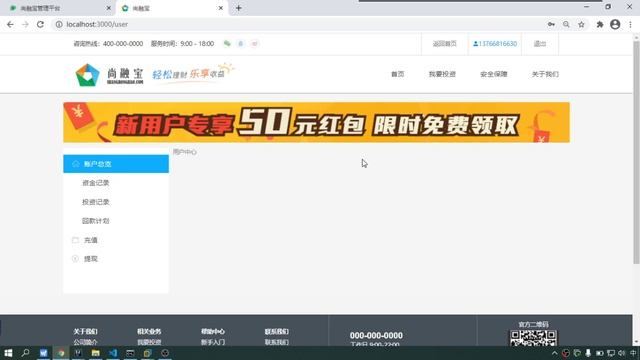
Task: Click the browser forward arrow
Action: (25, 24)
